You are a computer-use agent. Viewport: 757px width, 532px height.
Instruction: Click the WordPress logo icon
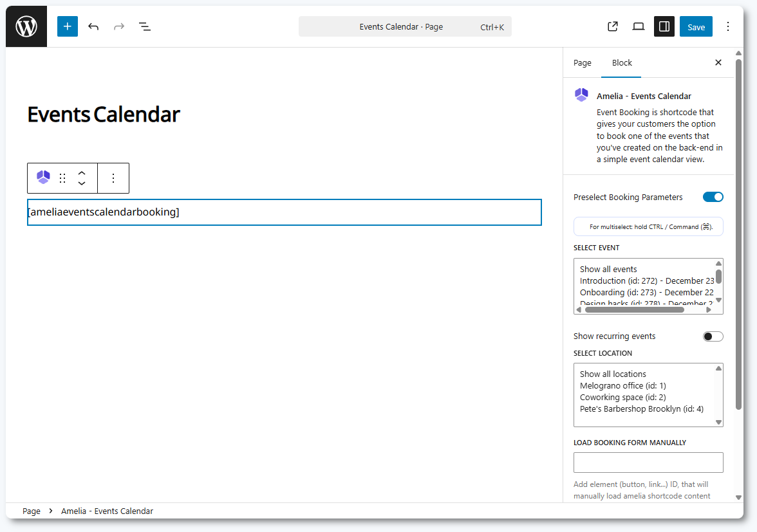coord(26,26)
